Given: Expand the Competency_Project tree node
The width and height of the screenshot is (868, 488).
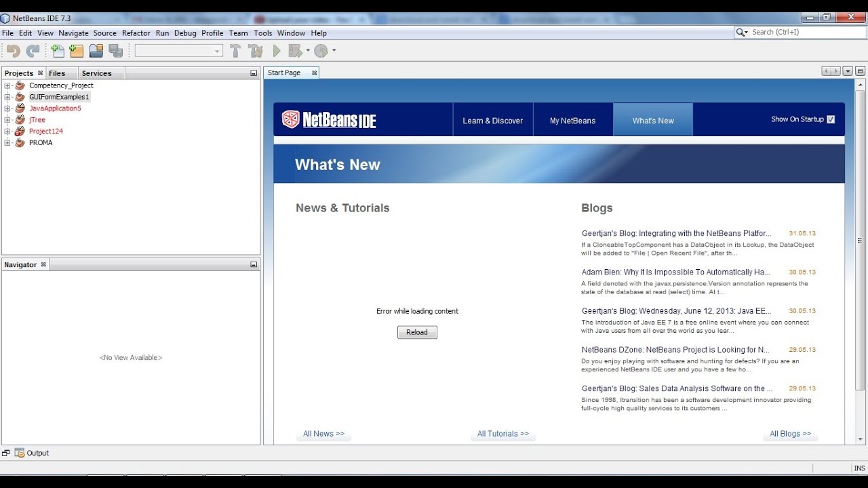Looking at the screenshot, I should tap(7, 85).
